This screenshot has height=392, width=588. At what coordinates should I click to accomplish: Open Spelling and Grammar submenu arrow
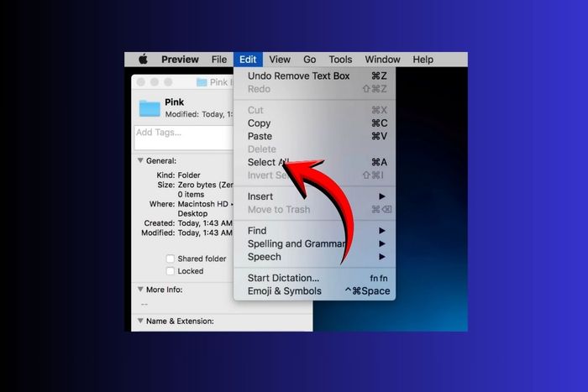pos(381,243)
